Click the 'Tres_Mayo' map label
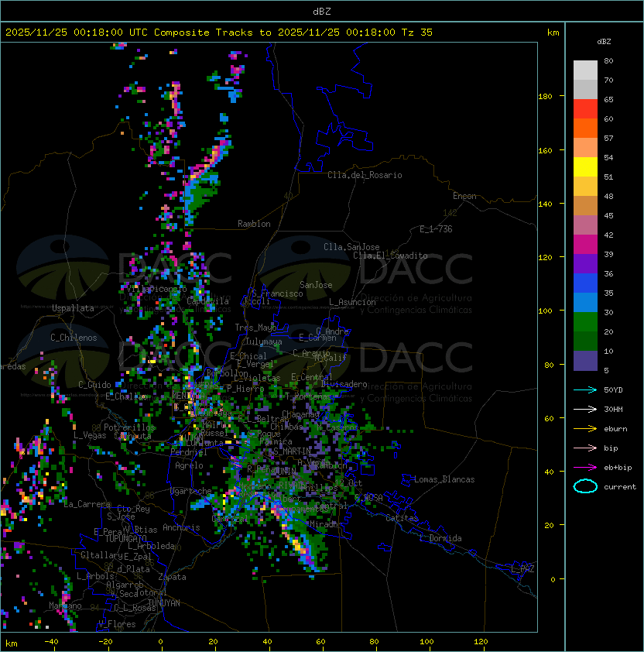This screenshot has width=644, height=652. coord(255,328)
